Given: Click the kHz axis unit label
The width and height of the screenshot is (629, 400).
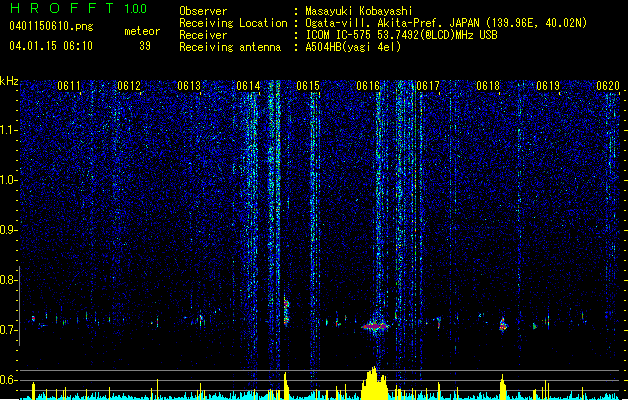Looking at the screenshot, I should click(x=9, y=81).
